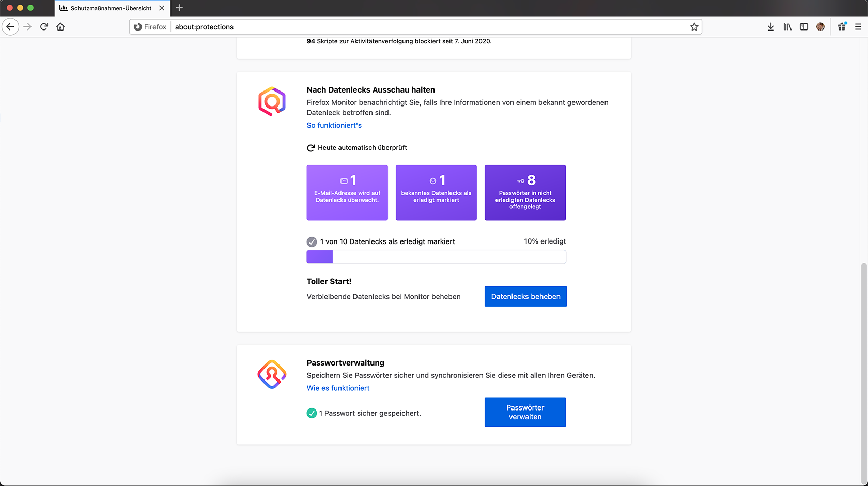This screenshot has height=486, width=868.
Task: Click 'Verbleibende Datenlecks bei Monitor beheben' text
Action: tap(383, 297)
